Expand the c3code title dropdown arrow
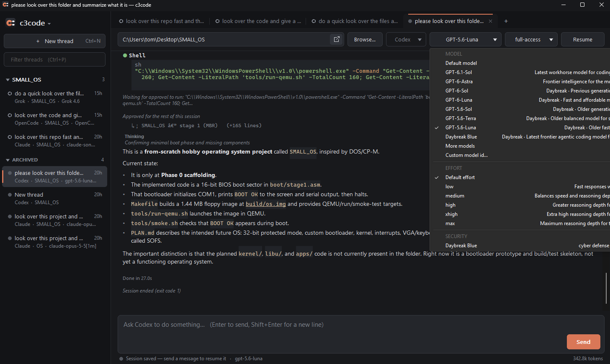Image resolution: width=610 pixels, height=364 pixels. (x=49, y=24)
